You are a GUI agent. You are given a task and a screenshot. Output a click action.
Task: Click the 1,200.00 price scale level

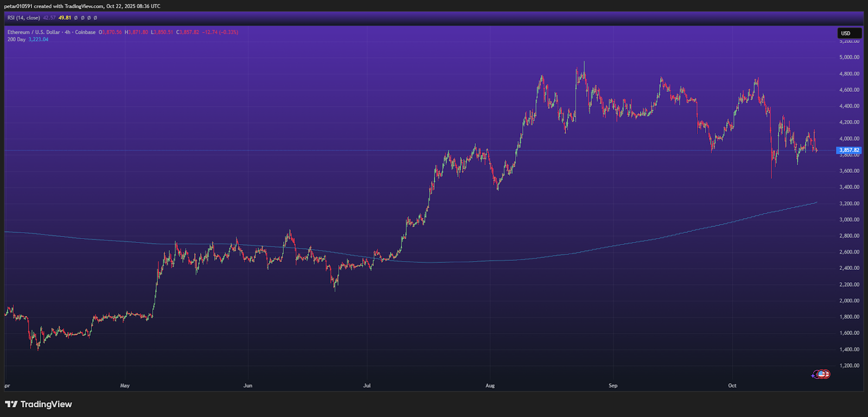[x=849, y=365]
